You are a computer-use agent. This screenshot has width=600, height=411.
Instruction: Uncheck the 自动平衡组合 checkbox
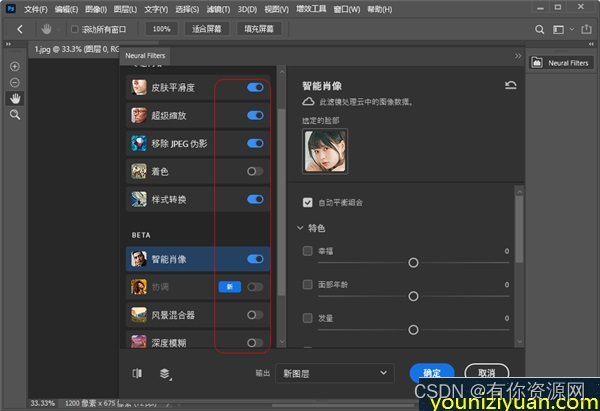[308, 202]
